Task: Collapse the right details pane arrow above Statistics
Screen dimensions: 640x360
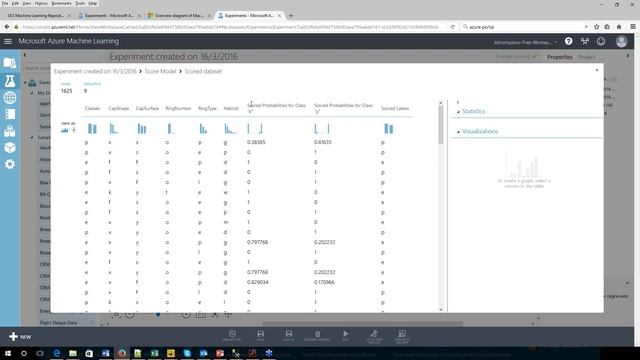Action: pos(458,102)
